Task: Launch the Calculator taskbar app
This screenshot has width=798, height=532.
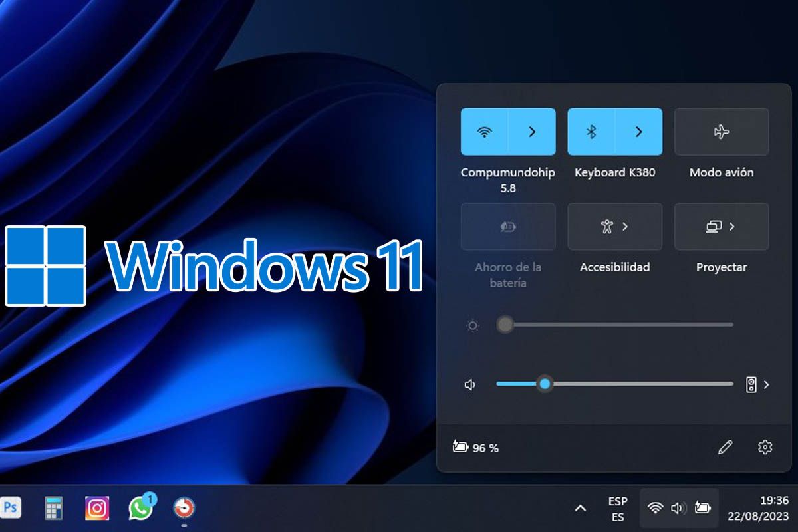Action: pos(54,509)
